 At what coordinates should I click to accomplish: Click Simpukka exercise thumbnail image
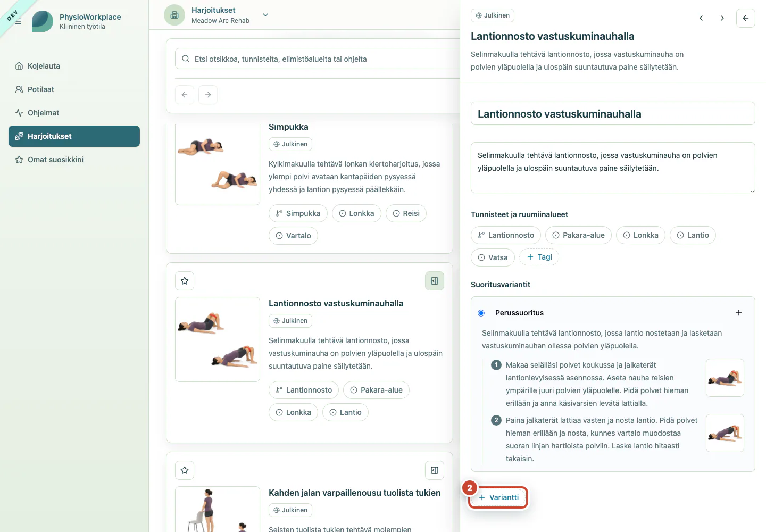coord(218,164)
